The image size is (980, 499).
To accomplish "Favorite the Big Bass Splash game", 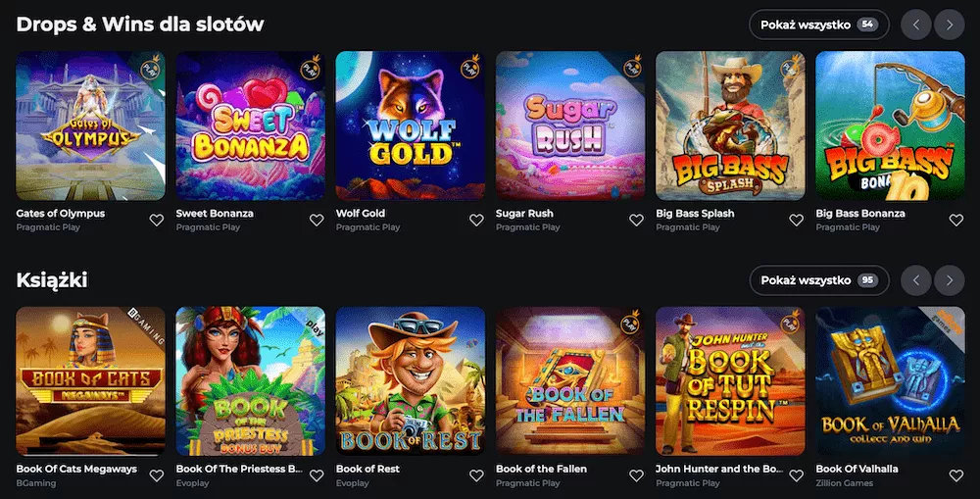I will click(796, 220).
